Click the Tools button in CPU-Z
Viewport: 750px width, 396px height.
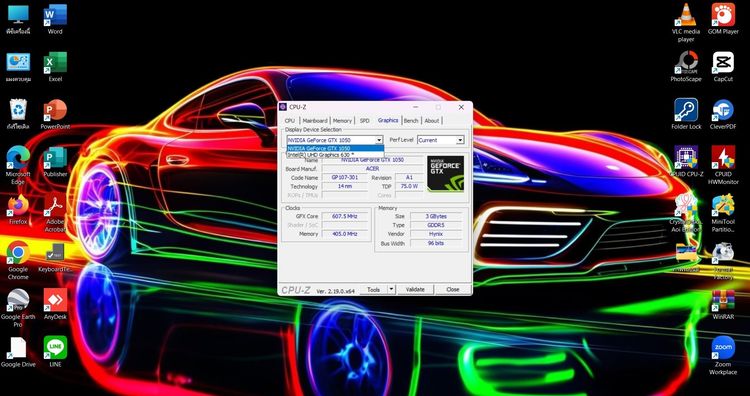[374, 289]
